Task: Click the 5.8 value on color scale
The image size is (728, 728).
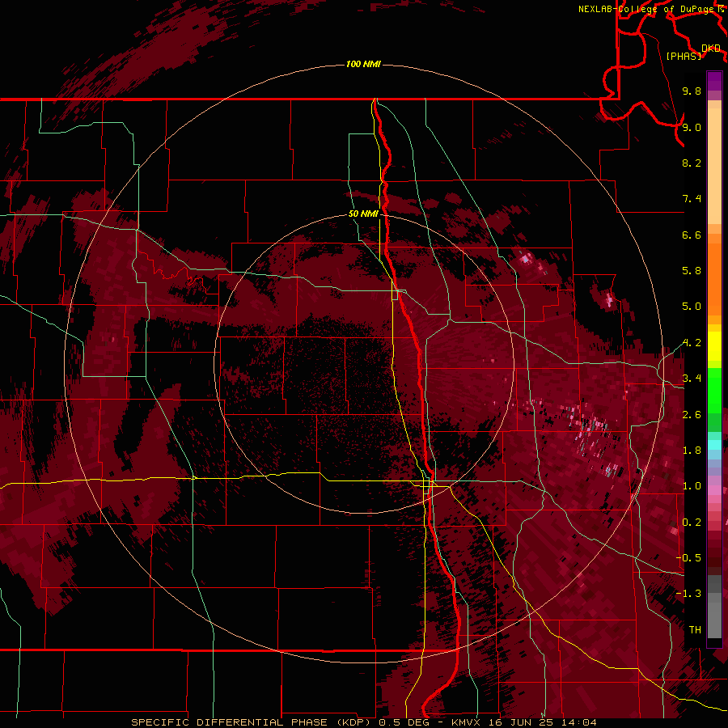Action: click(692, 271)
